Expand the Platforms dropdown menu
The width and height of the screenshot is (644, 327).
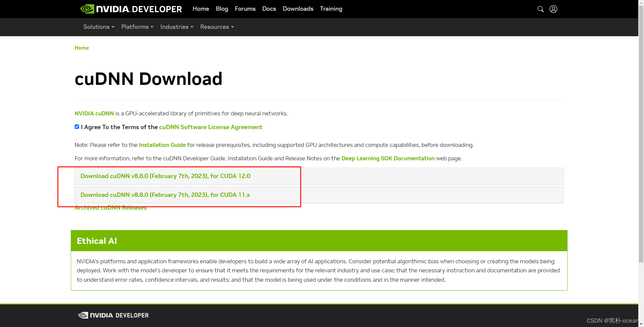[x=137, y=27]
